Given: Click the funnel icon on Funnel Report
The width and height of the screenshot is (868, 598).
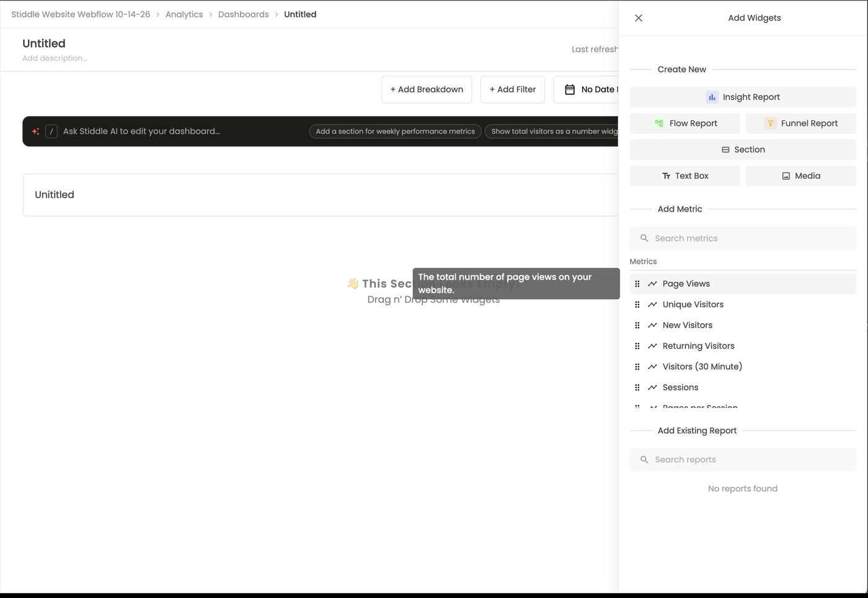Looking at the screenshot, I should tap(770, 123).
